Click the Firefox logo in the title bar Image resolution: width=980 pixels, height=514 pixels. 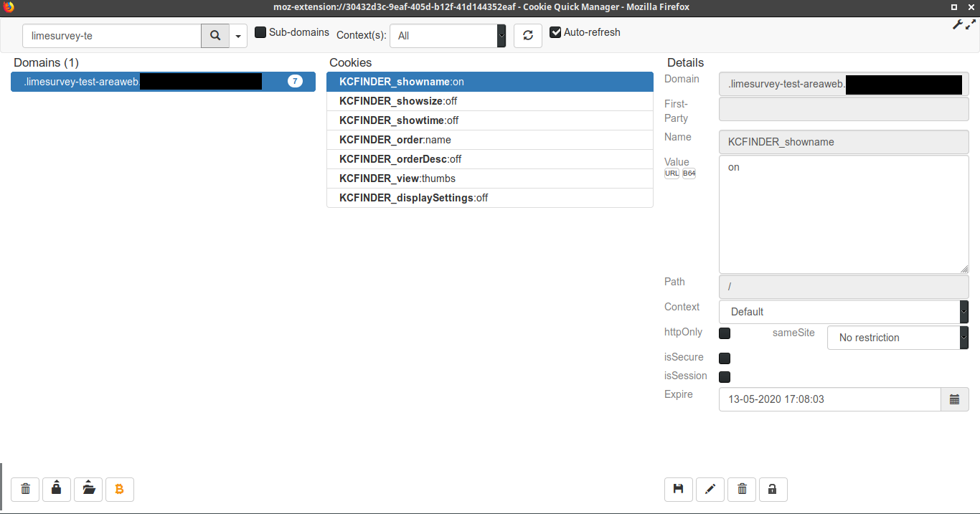pos(9,6)
